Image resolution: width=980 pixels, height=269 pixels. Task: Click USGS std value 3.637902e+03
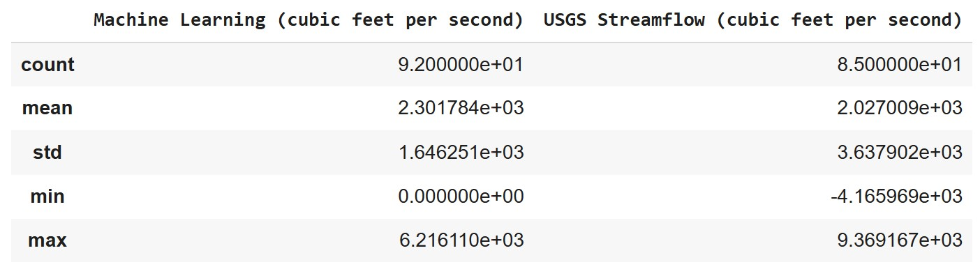900,153
